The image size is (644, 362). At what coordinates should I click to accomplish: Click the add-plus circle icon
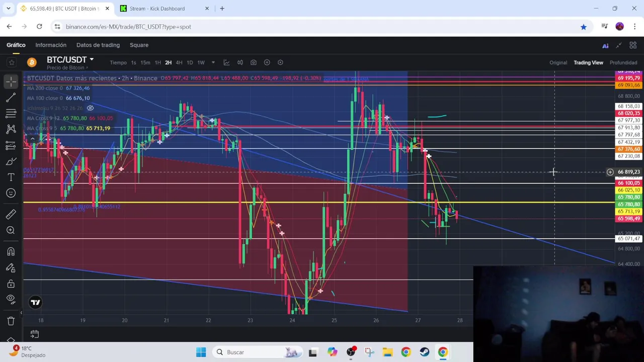pyautogui.click(x=267, y=62)
